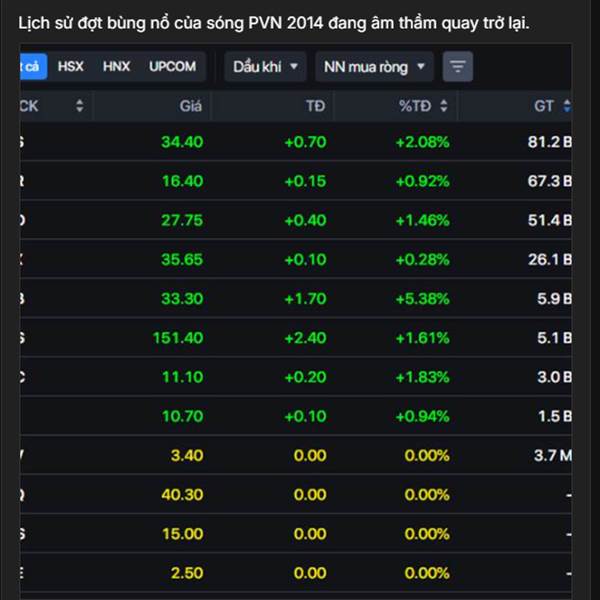Click percent change +1.46%
The height and width of the screenshot is (600, 600).
point(422,220)
